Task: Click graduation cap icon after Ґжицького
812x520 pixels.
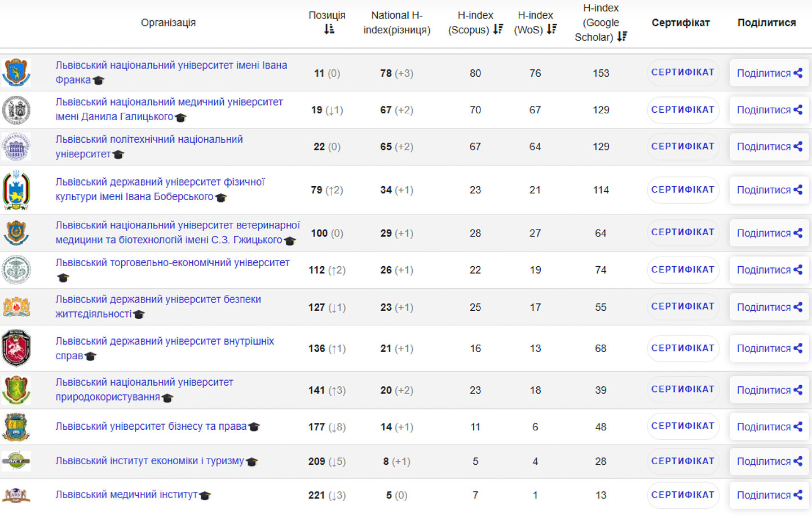Action: 290,241
